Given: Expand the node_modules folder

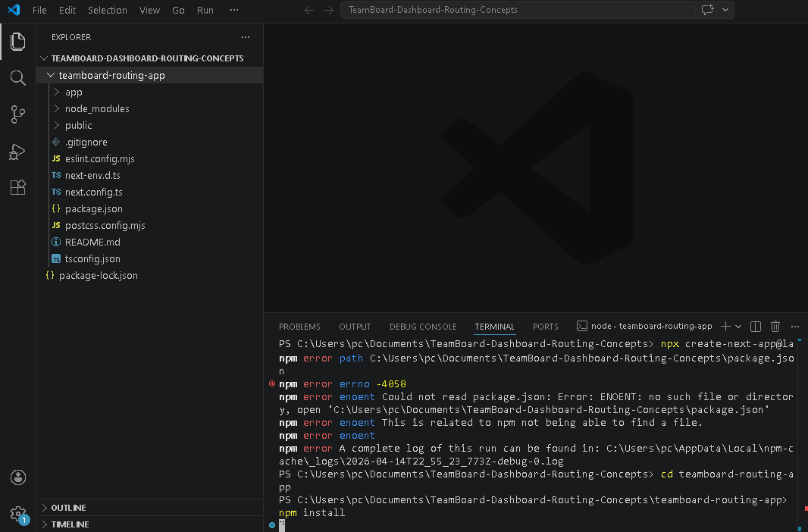Looking at the screenshot, I should 149,108.
